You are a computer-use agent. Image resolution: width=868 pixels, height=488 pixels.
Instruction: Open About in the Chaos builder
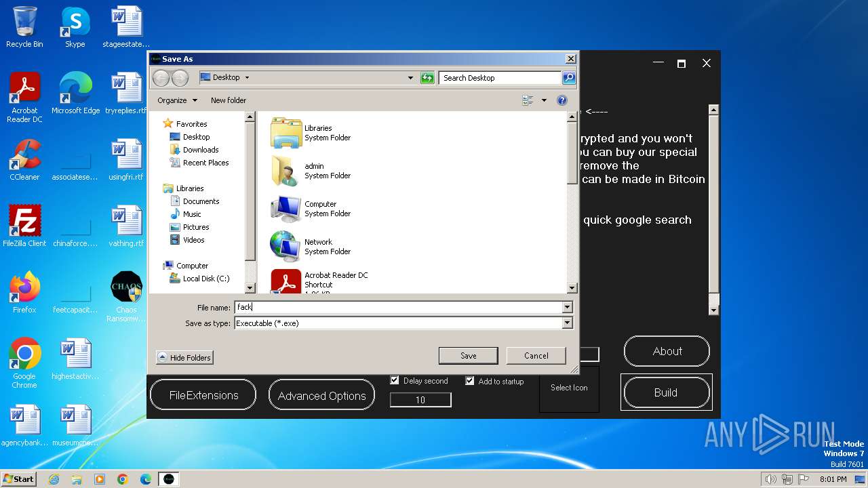coord(667,351)
